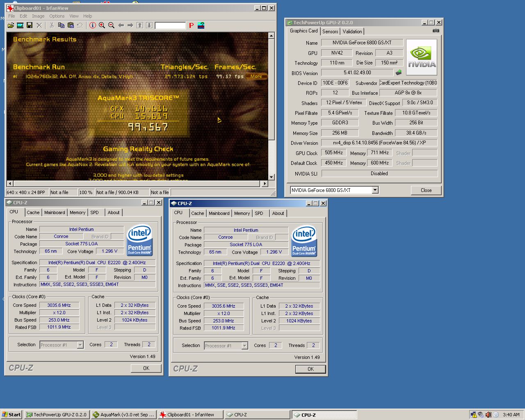Click OK in the left CPU-Z window

(146, 368)
